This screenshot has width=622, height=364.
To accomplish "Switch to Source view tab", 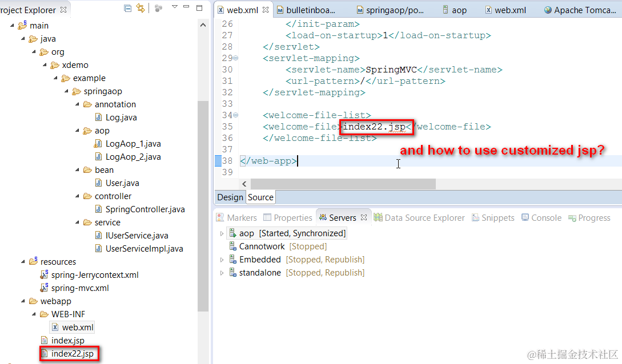I will pos(260,197).
